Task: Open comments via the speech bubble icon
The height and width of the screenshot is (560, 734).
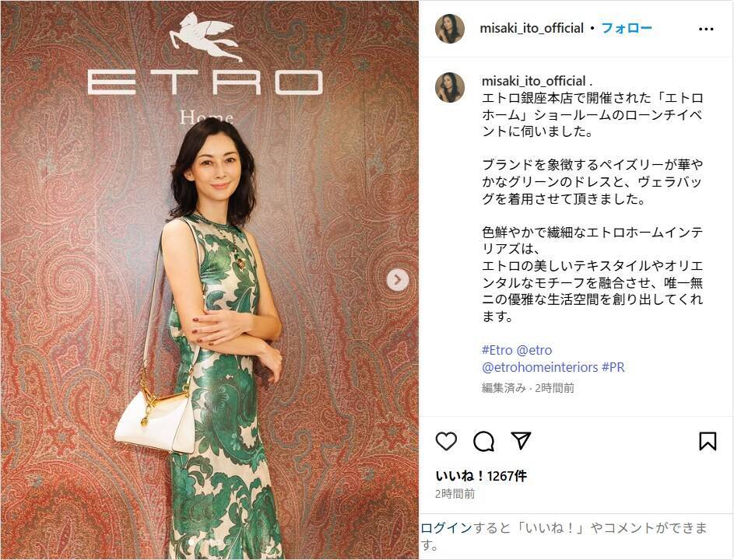Action: pyautogui.click(x=483, y=441)
